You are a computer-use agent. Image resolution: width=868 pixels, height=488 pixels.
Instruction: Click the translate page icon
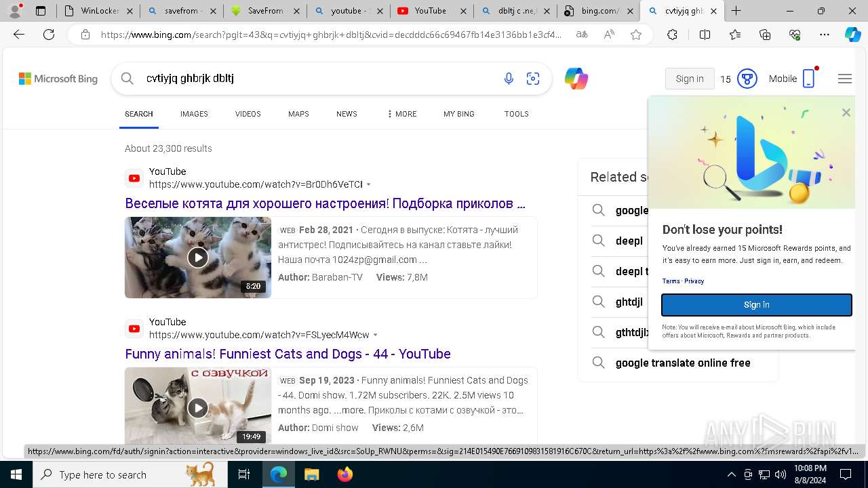(582, 35)
